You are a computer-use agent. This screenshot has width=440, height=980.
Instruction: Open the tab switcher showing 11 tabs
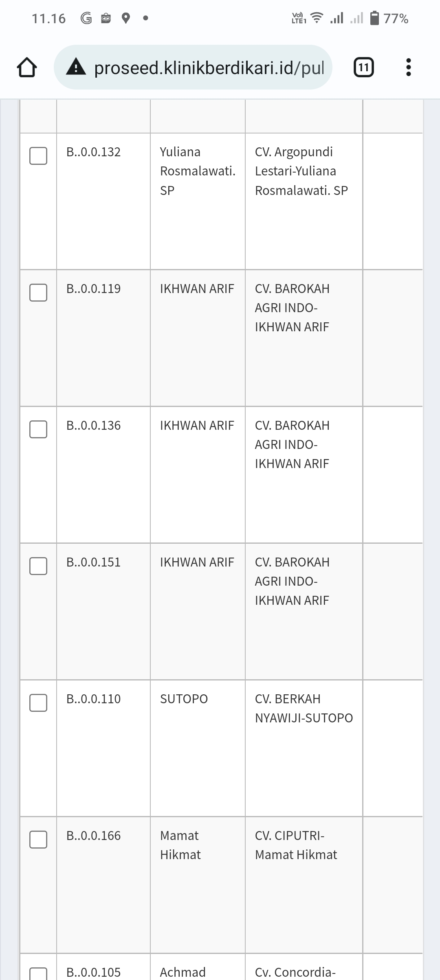click(x=363, y=68)
